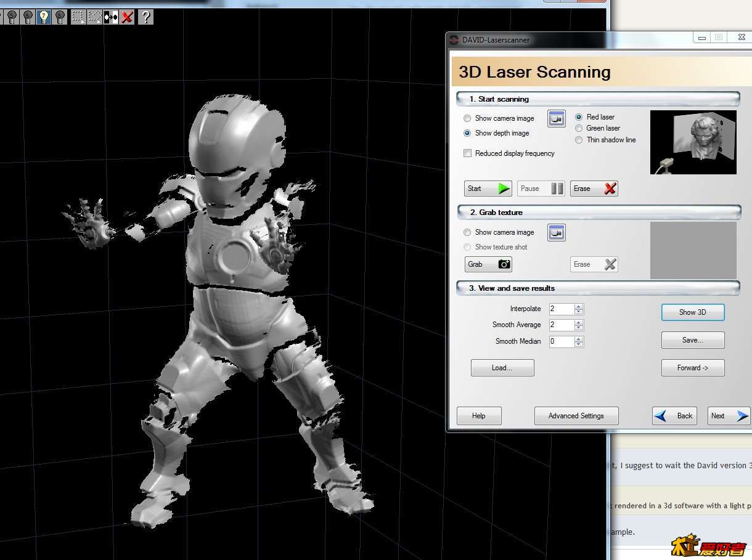Increase the Interpolate value with up arrow
Viewport: 752px width, 560px height.
click(579, 306)
